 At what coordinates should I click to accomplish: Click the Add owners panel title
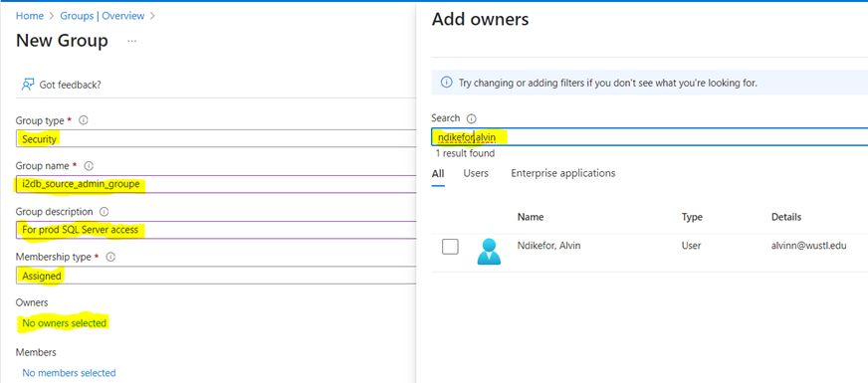coord(480,20)
